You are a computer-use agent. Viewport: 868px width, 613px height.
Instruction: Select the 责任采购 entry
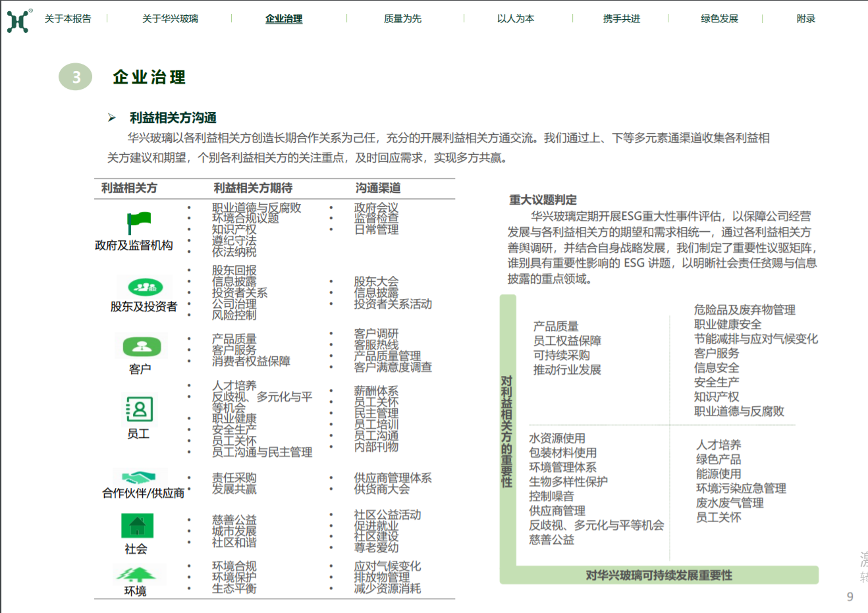pyautogui.click(x=234, y=478)
